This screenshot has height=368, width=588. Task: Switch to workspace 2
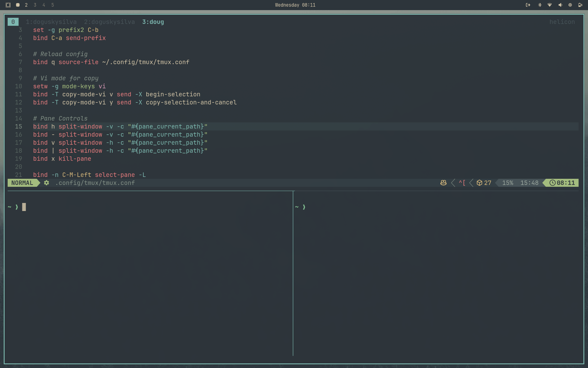tap(26, 5)
